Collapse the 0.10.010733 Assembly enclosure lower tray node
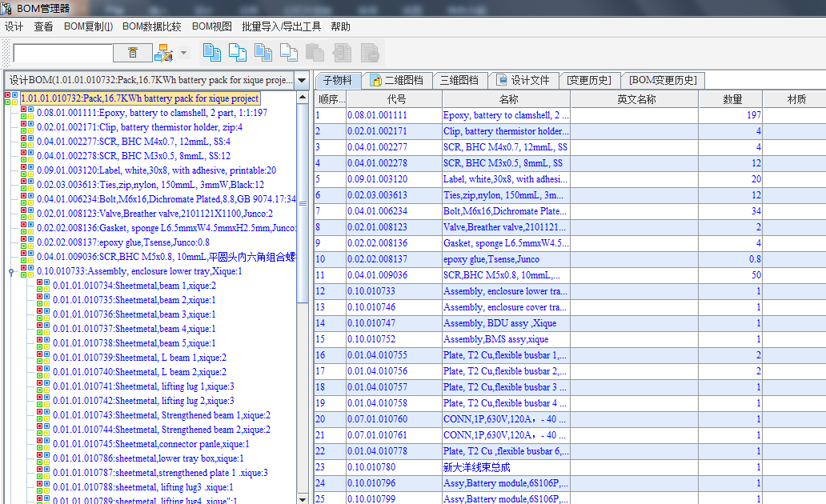The image size is (826, 504). pos(11,271)
